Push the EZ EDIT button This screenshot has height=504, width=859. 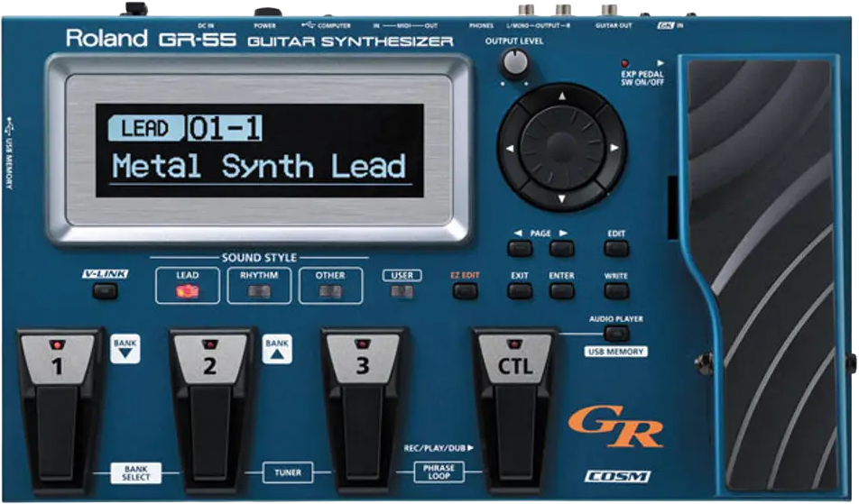(465, 291)
